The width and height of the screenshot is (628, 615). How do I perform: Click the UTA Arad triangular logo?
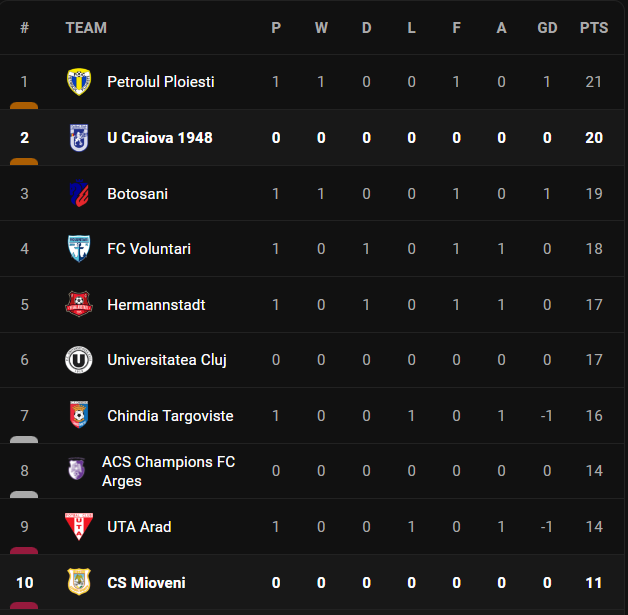(79, 527)
